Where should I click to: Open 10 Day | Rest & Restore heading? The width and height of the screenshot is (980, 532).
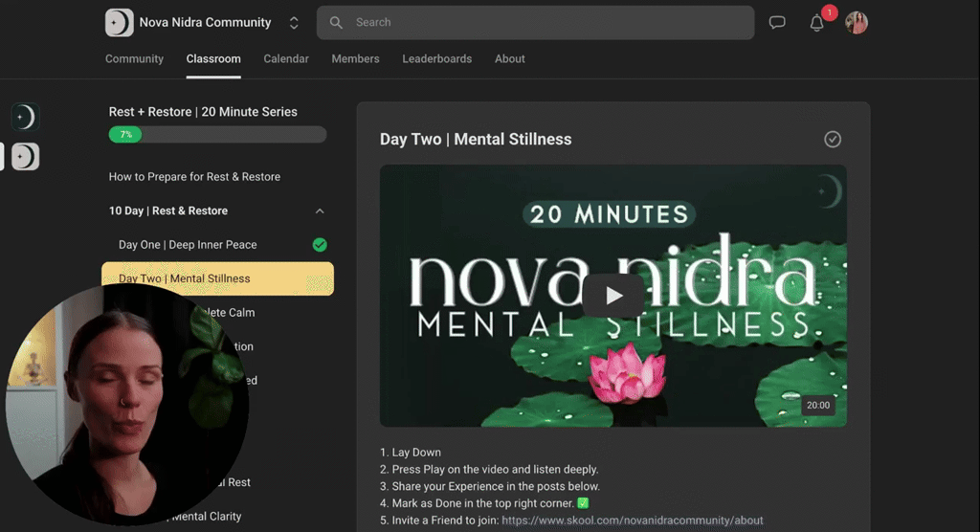click(x=168, y=211)
